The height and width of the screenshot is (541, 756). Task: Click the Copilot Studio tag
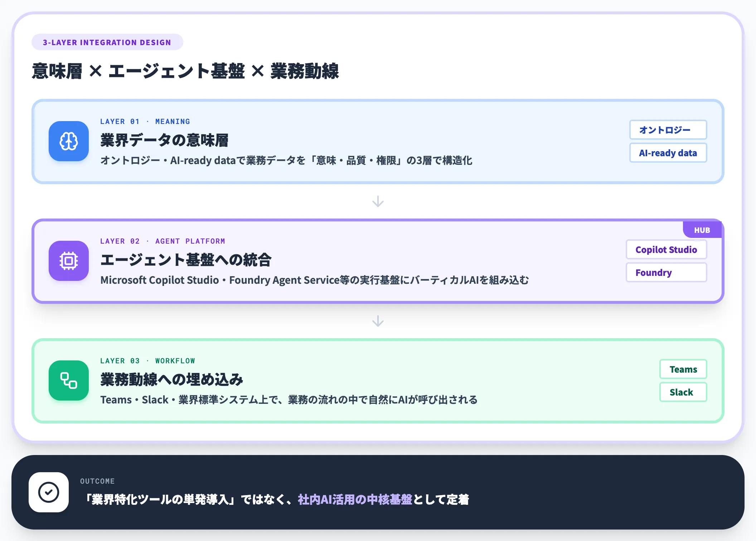(666, 249)
